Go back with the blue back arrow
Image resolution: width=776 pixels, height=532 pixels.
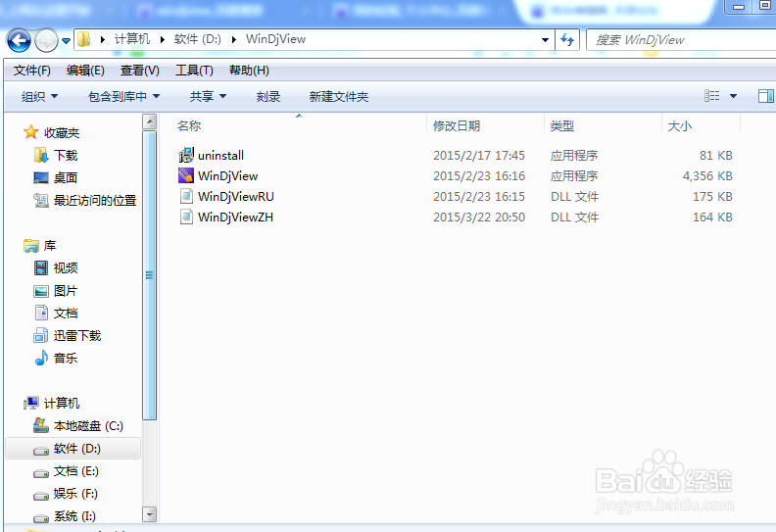[19, 40]
